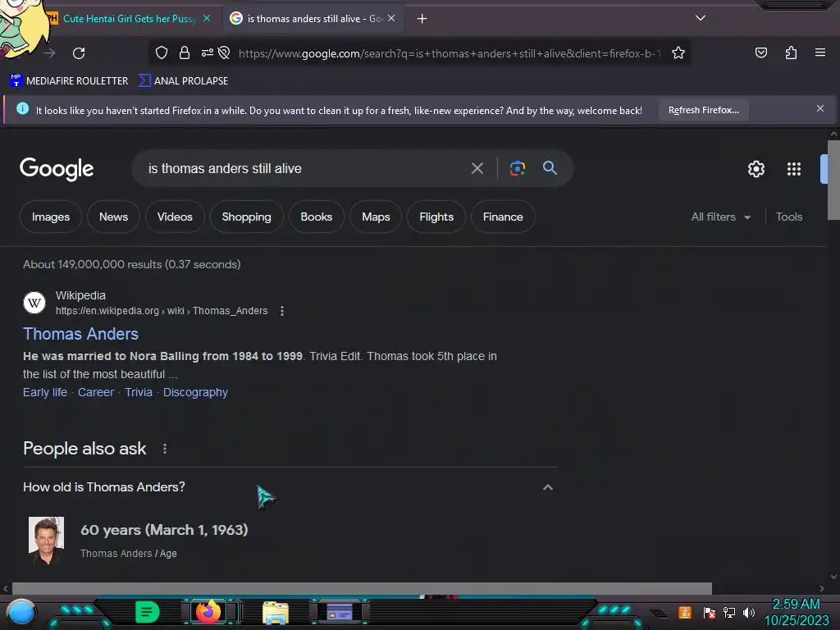Open the list all tabs dropdown chevron
This screenshot has width=840, height=630.
point(701,18)
